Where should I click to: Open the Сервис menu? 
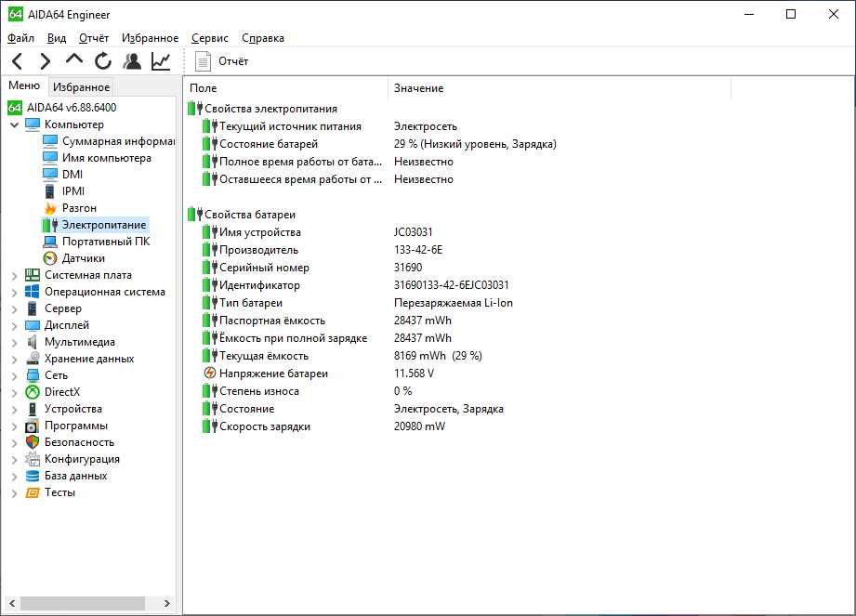(x=210, y=38)
